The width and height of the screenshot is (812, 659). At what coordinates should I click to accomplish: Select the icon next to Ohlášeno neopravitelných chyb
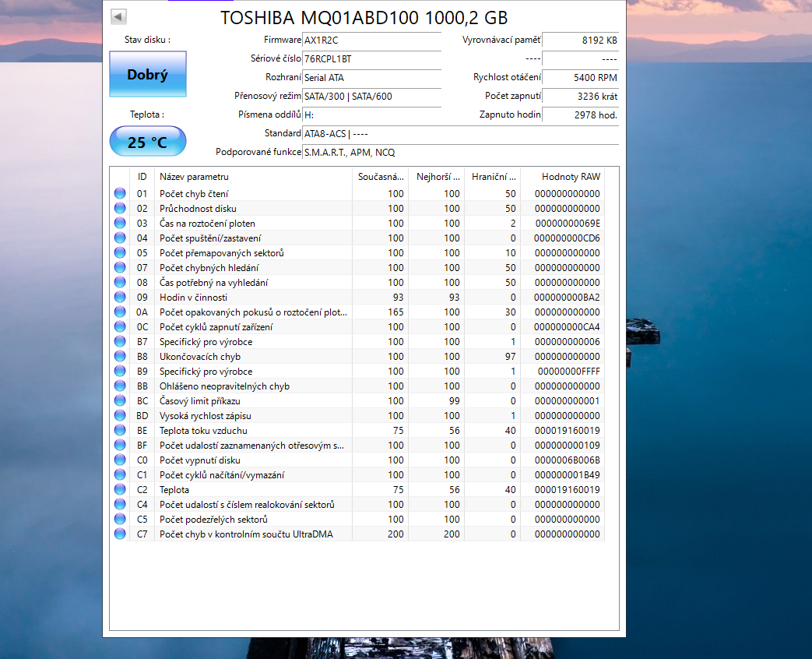pos(119,386)
